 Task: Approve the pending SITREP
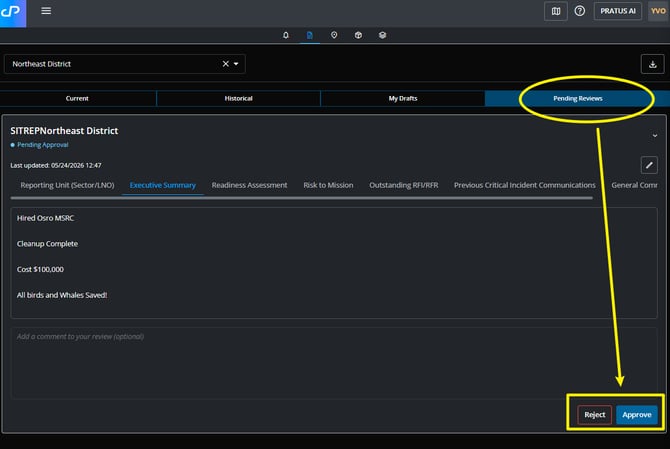[x=637, y=414]
